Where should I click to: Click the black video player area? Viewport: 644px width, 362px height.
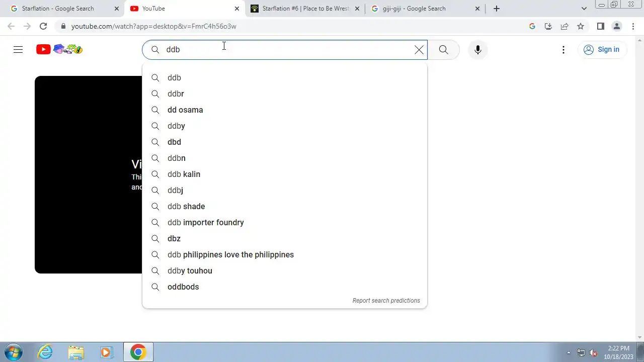click(89, 174)
